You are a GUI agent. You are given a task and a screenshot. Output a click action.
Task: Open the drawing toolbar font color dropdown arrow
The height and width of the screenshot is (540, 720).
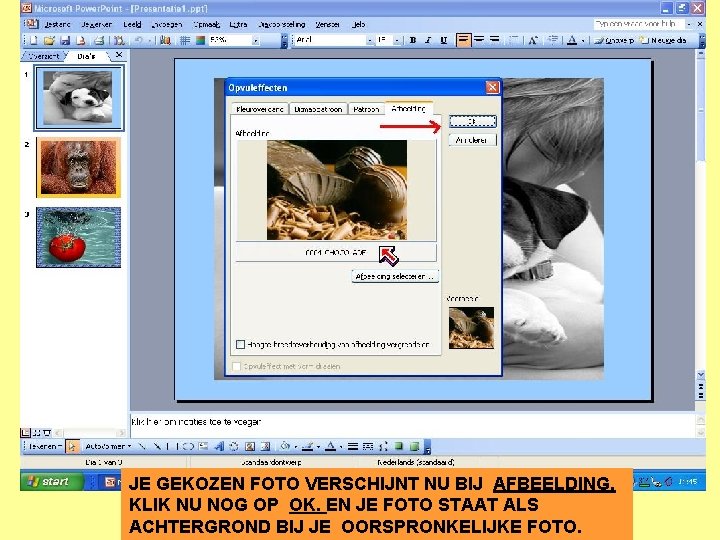341,446
